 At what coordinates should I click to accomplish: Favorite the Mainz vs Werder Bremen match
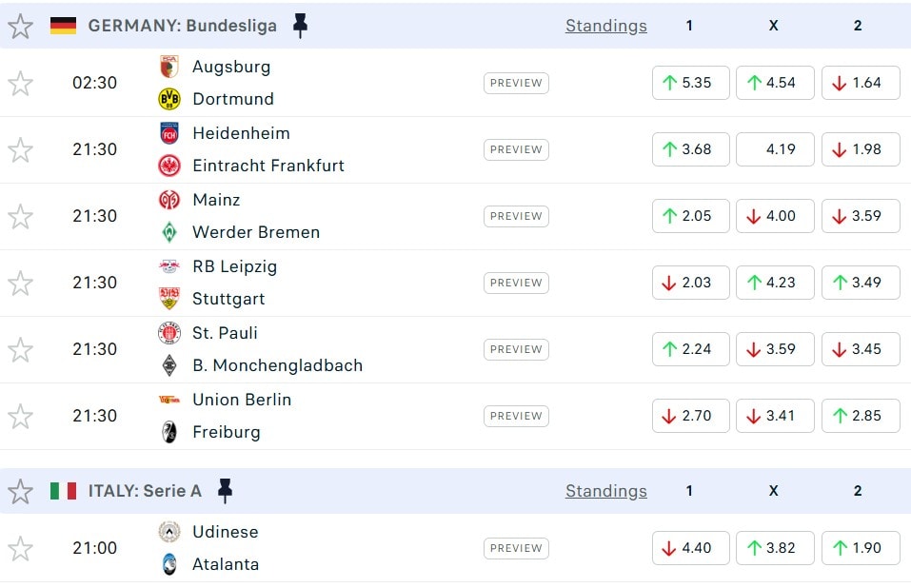pyautogui.click(x=20, y=217)
